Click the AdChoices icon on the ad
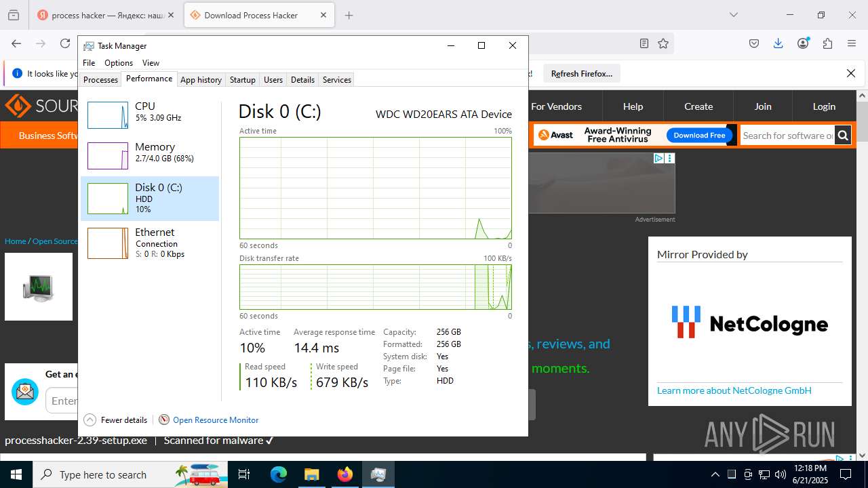The height and width of the screenshot is (488, 868). click(658, 158)
